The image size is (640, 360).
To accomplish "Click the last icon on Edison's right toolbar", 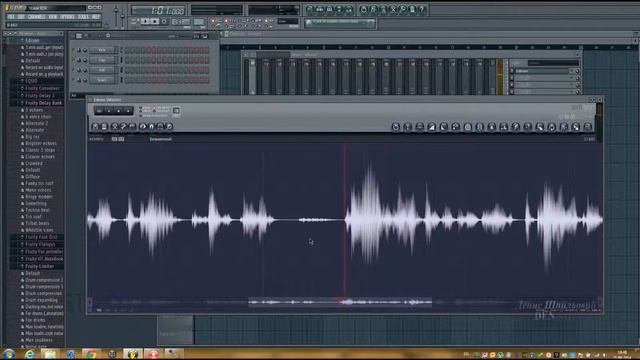I will click(588, 127).
